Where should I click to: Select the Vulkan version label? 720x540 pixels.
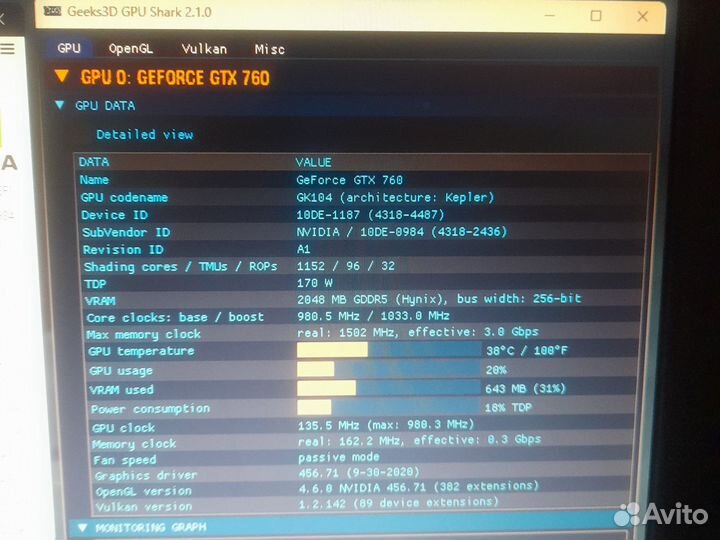click(144, 507)
